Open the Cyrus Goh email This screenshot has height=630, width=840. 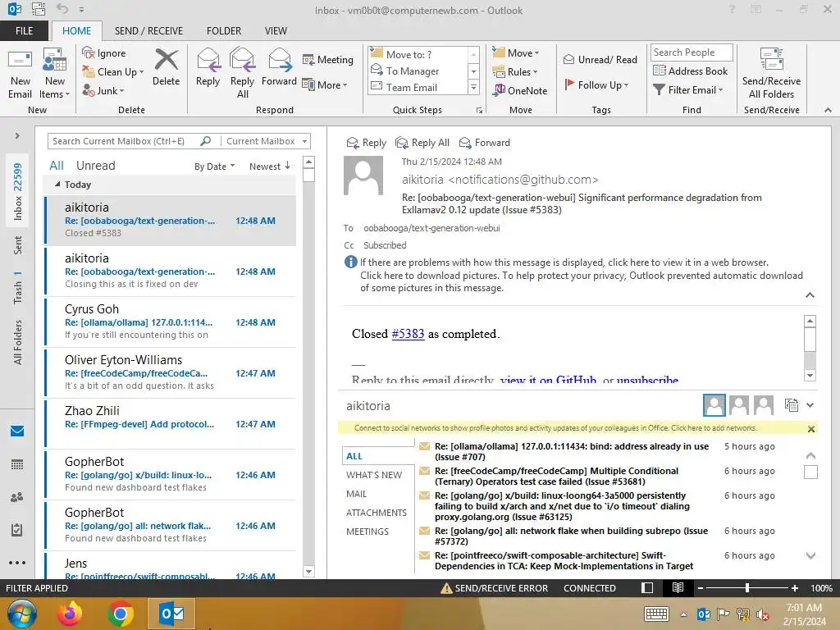[x=171, y=322]
